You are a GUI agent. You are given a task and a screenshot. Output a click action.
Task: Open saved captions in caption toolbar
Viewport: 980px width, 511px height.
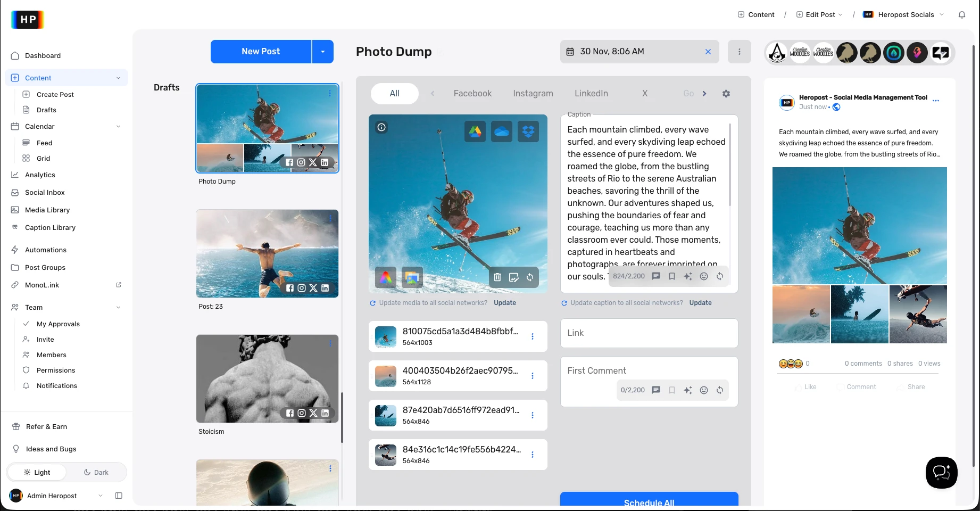[x=656, y=276]
